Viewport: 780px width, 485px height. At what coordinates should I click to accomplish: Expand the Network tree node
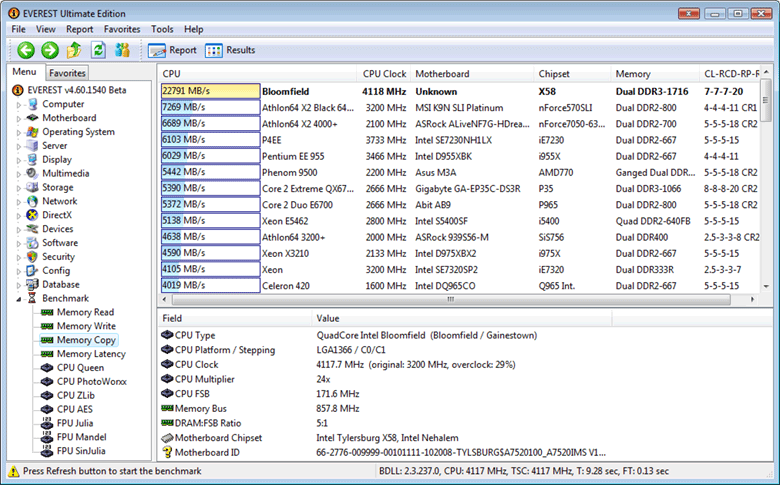coord(19,202)
